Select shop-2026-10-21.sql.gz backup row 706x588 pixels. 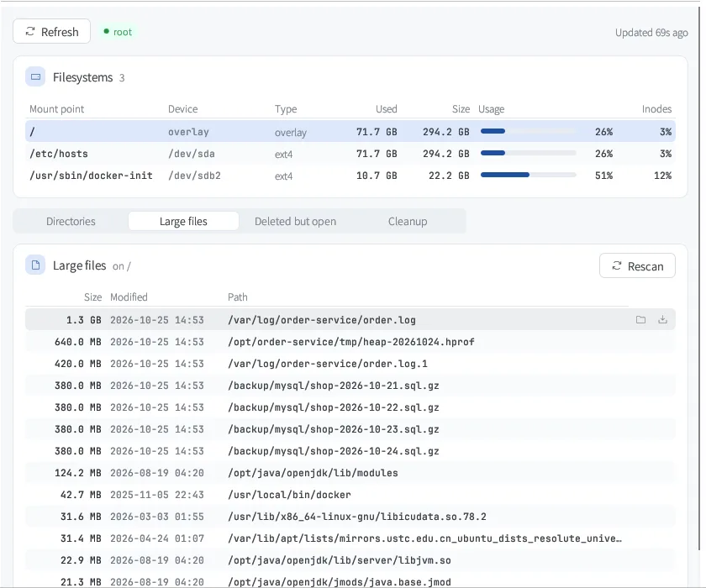(350, 386)
